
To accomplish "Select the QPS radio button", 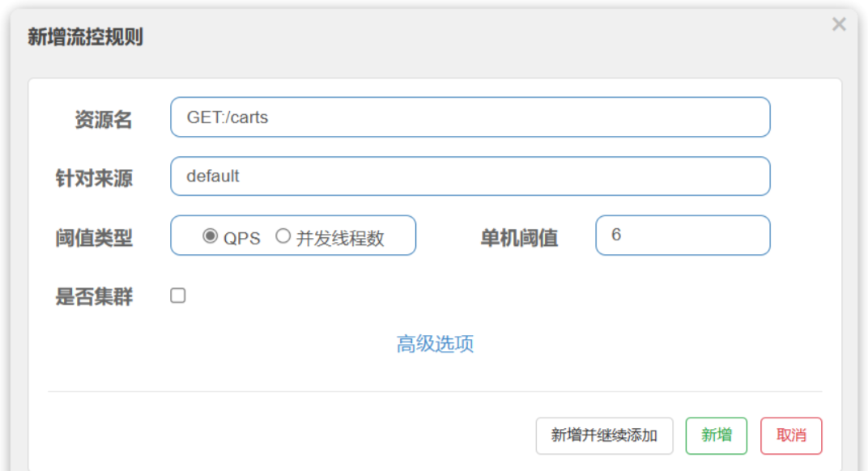I will point(211,236).
